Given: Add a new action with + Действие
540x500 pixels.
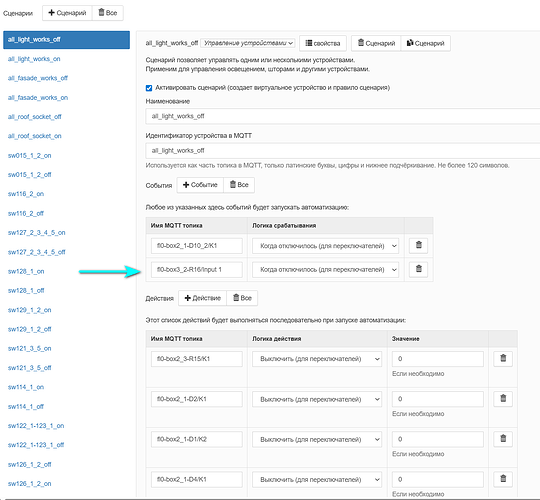Looking at the screenshot, I should 202,298.
